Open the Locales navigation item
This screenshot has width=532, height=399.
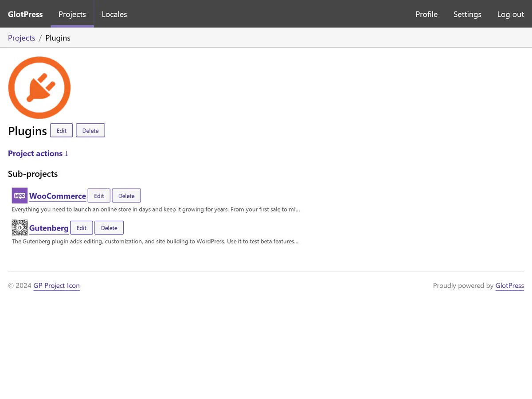point(114,14)
